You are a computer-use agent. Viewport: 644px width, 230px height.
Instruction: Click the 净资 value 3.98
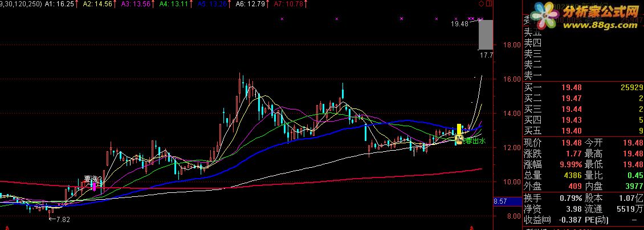[x=574, y=209]
